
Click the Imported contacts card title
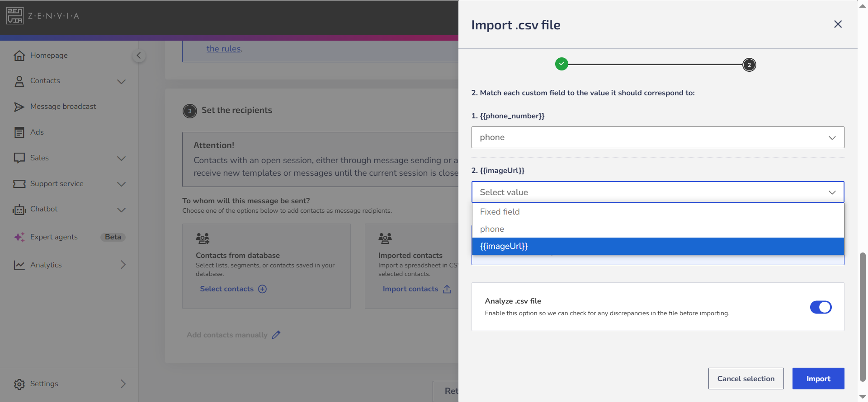tap(410, 255)
